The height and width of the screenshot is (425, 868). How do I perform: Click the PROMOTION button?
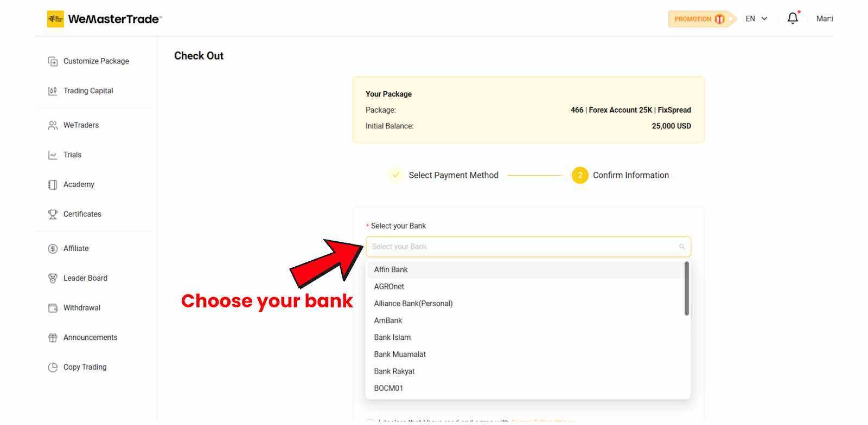click(x=699, y=19)
